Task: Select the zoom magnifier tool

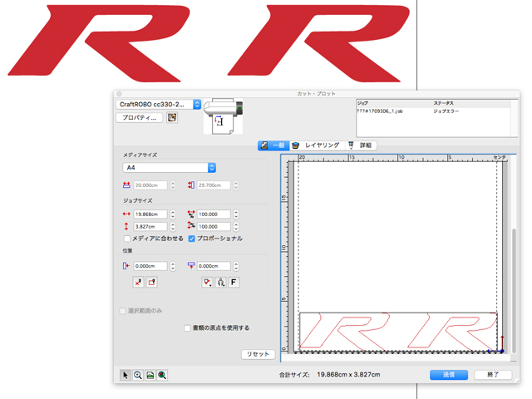Action: pyautogui.click(x=138, y=375)
